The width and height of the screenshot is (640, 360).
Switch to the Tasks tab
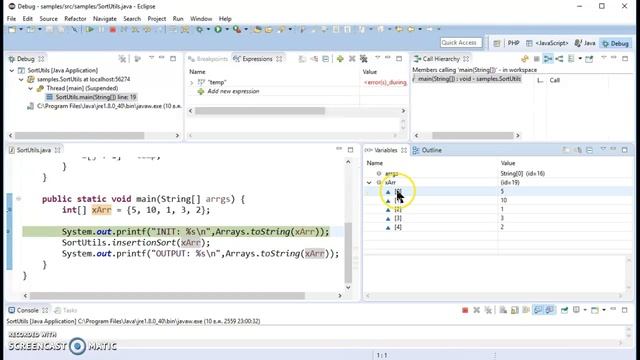click(x=66, y=310)
